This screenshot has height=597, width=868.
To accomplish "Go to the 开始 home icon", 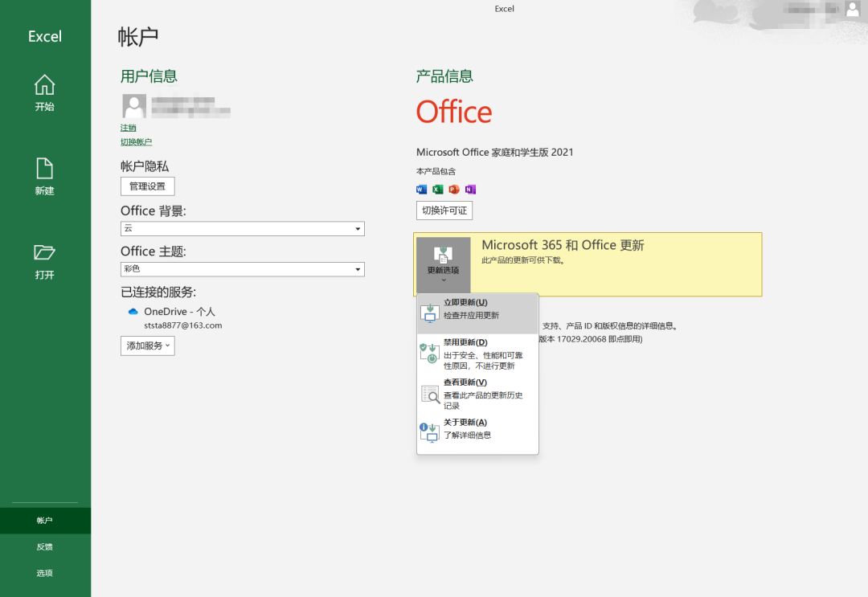I will pos(44,84).
